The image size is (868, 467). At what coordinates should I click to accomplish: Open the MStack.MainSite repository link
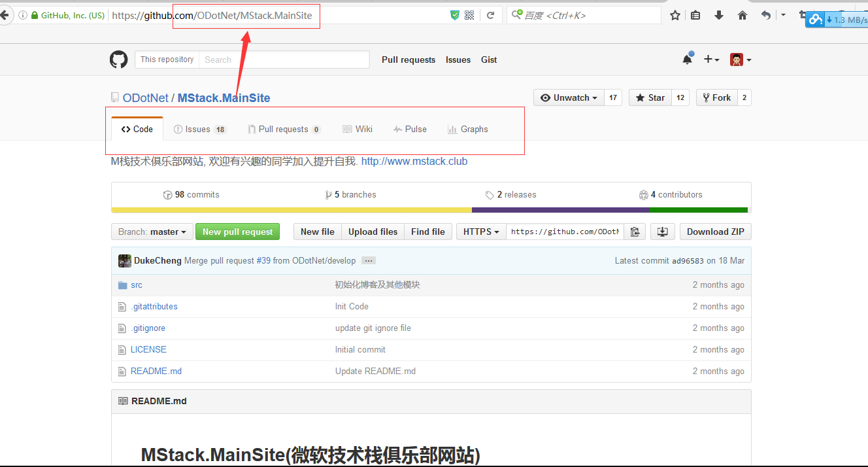pos(224,98)
